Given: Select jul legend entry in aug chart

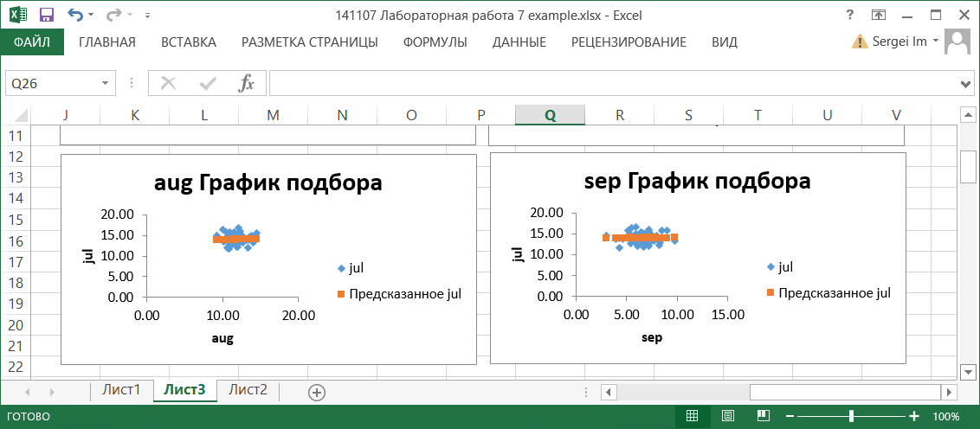Looking at the screenshot, I should click(351, 268).
